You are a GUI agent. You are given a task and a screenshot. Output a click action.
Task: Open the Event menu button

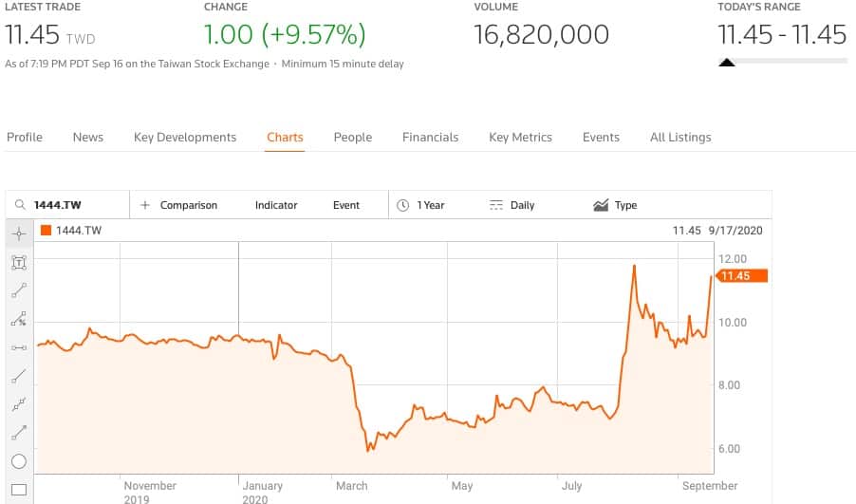pos(346,205)
